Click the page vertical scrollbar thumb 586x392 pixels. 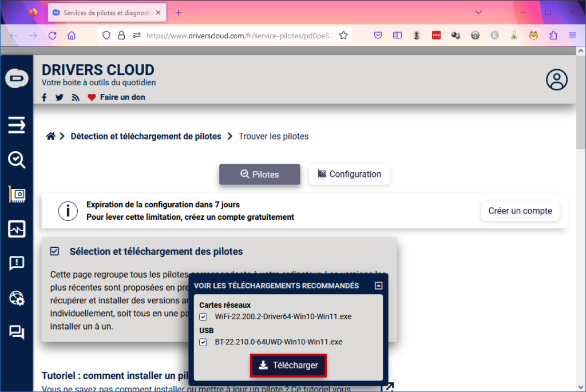(580, 103)
